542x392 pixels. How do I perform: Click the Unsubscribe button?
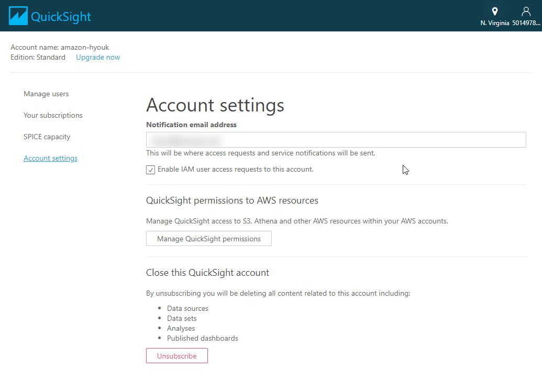(x=176, y=356)
